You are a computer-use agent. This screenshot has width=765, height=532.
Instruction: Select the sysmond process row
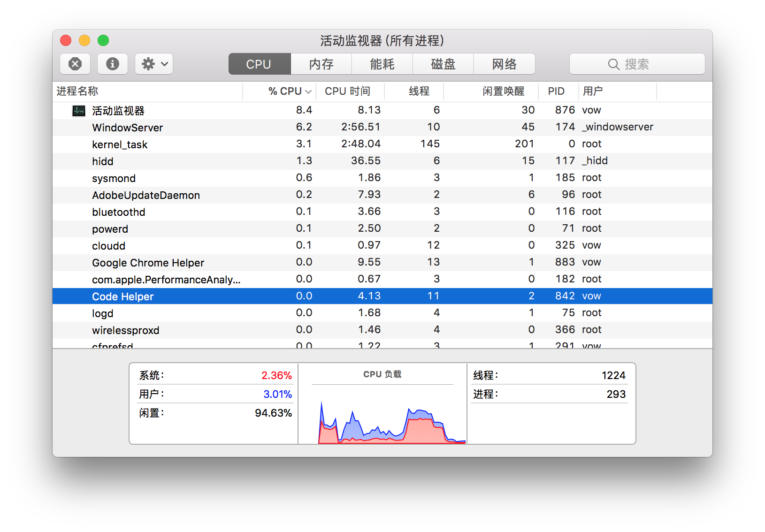[x=382, y=178]
